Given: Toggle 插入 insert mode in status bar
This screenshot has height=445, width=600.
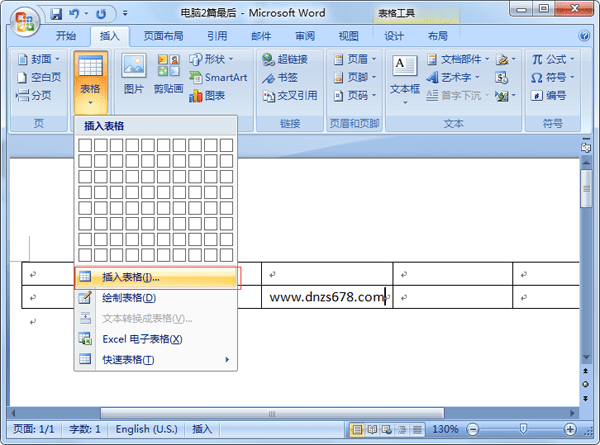Looking at the screenshot, I should pyautogui.click(x=202, y=429).
